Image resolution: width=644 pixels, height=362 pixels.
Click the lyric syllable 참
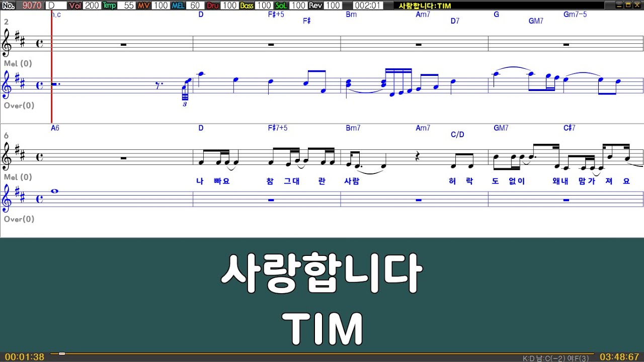[x=270, y=181]
